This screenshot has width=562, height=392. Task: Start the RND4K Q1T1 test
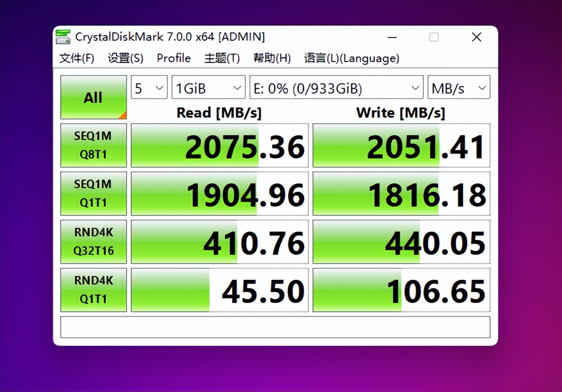point(93,290)
